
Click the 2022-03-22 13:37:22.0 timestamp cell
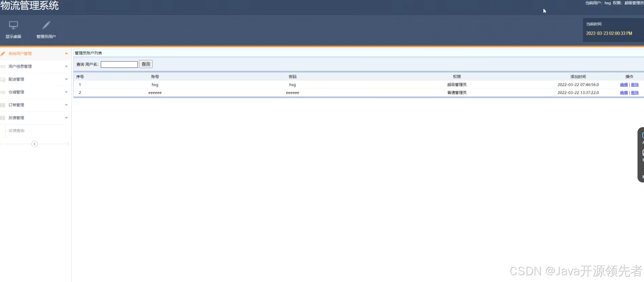[578, 93]
